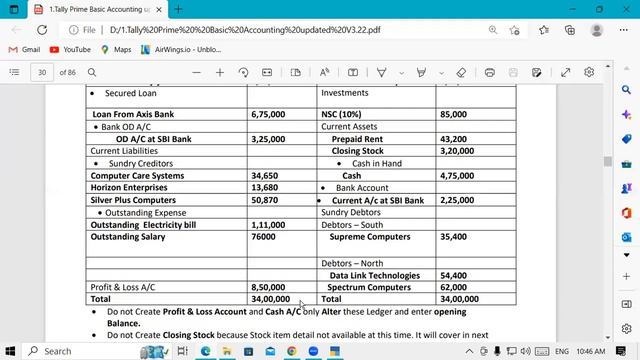Image resolution: width=640 pixels, height=360 pixels.
Task: Click the page number field showing 30
Action: point(42,72)
